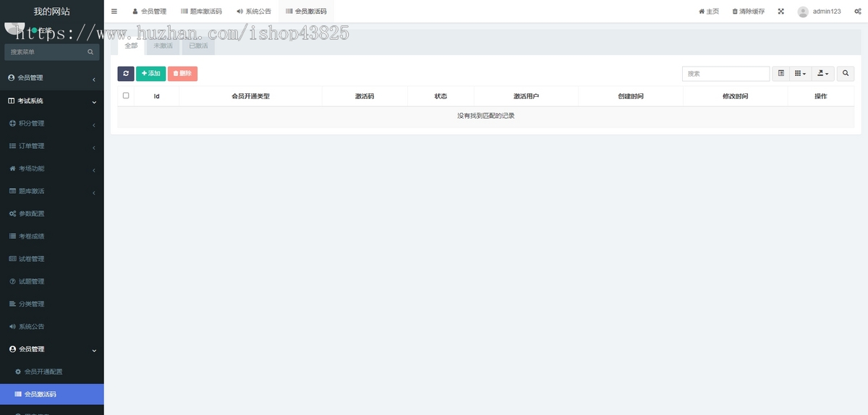868x415 pixels.
Task: Expand the 积分管理 sidebar menu
Action: [52, 124]
